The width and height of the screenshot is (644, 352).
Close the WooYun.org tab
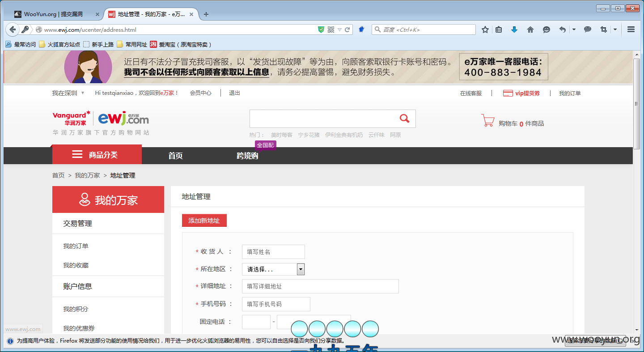click(x=97, y=14)
